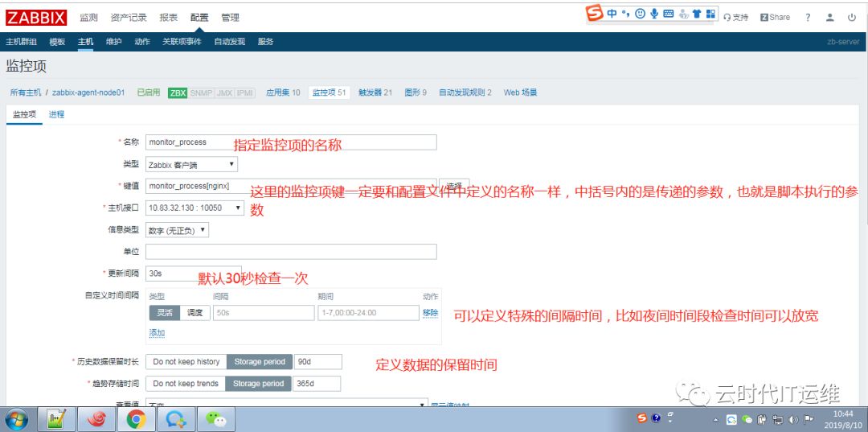The width and height of the screenshot is (868, 432).
Task: Click zabbix-agent-node01 breadcrumb
Action: pyautogui.click(x=88, y=93)
